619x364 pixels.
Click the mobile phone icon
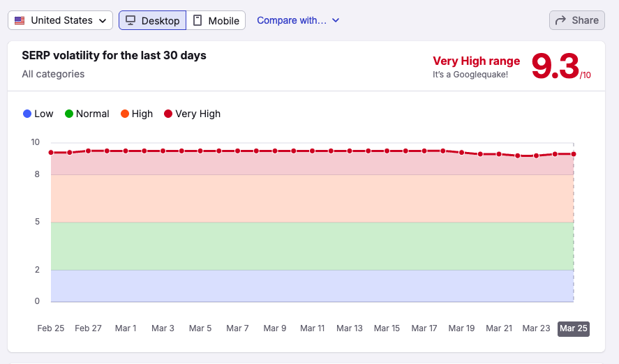click(197, 20)
